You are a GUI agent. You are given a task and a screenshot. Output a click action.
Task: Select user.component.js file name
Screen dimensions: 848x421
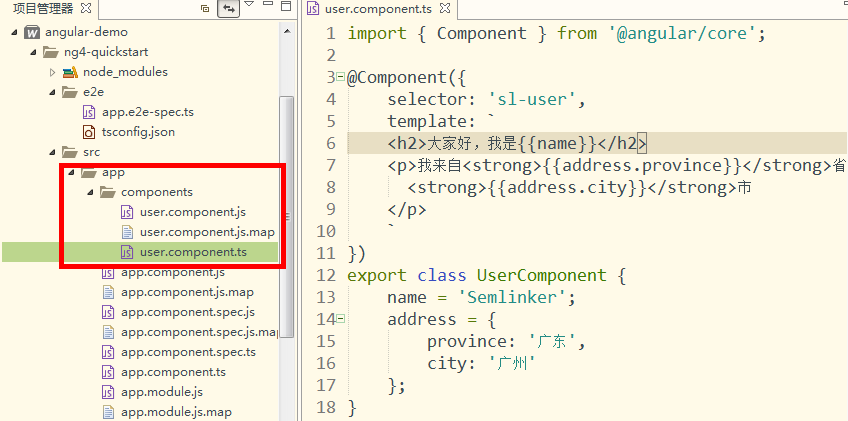click(193, 212)
